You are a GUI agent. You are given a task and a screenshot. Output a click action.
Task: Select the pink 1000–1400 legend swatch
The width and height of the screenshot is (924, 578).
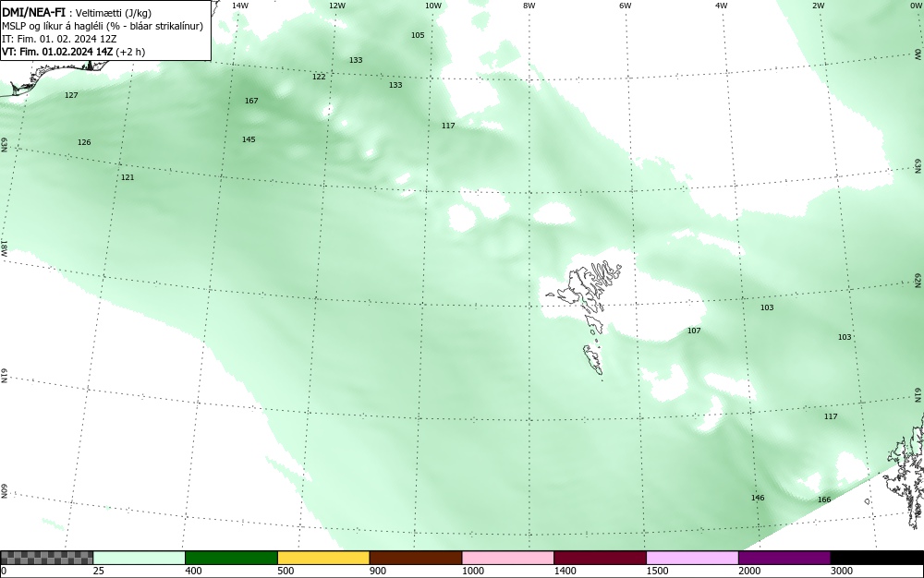(x=508, y=558)
